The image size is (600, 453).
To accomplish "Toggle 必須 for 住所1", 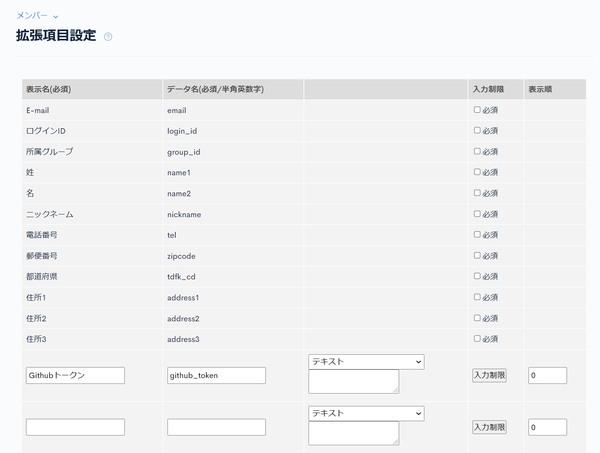I will 477,297.
